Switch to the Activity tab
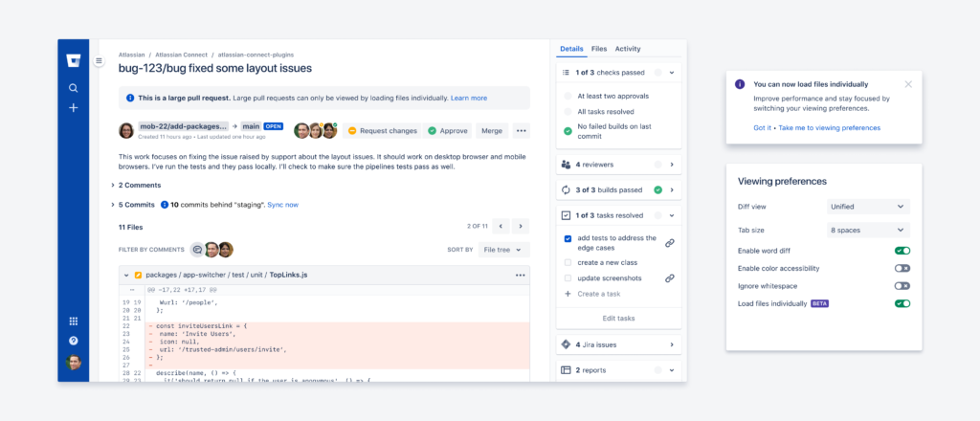Image resolution: width=980 pixels, height=421 pixels. (x=628, y=49)
